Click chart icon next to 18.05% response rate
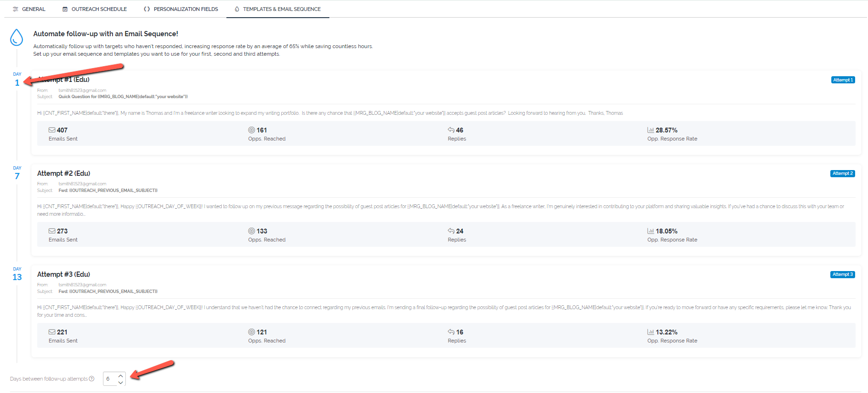Viewport: 868px width, 393px height. tap(651, 231)
